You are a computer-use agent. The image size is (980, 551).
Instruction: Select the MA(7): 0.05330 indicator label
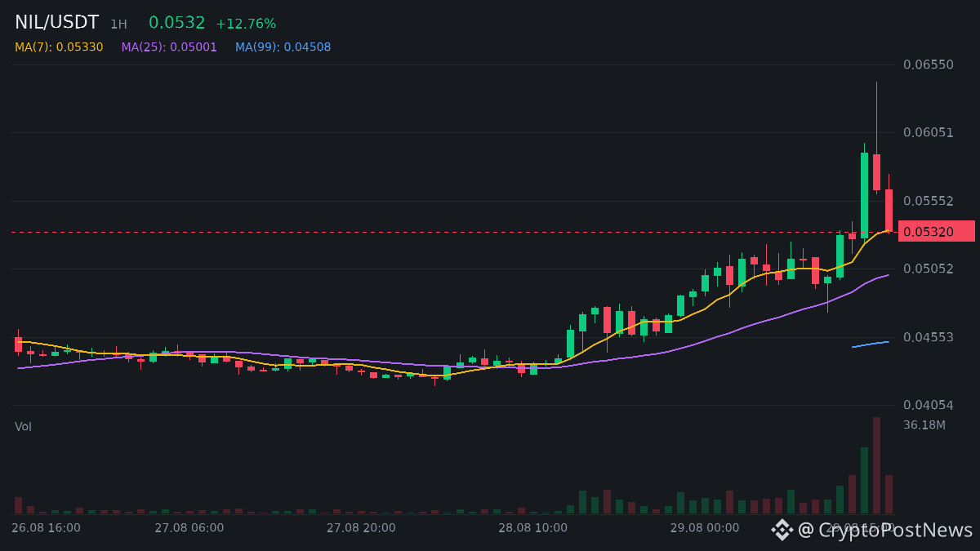59,47
